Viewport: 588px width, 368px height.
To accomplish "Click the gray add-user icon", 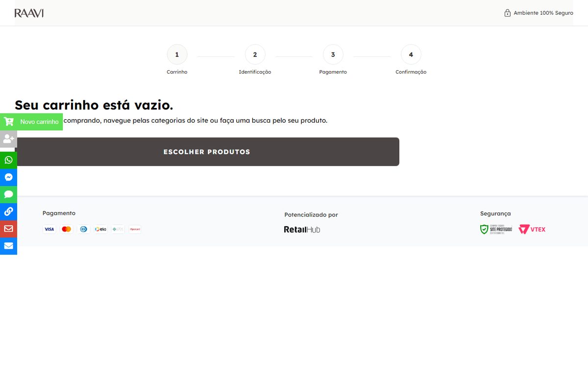I will (x=8, y=139).
